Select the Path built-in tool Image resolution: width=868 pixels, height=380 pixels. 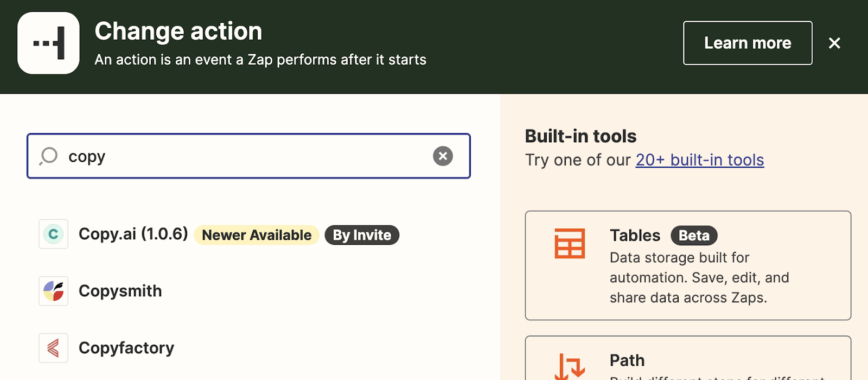[688, 360]
